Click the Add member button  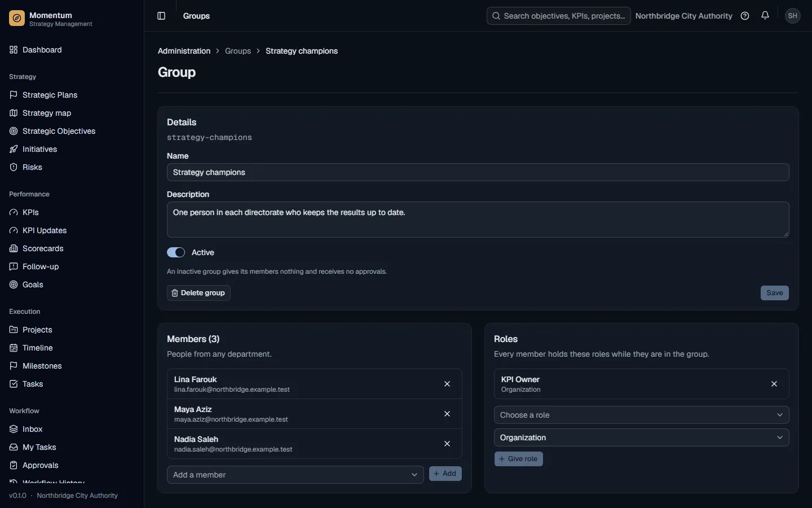click(445, 474)
